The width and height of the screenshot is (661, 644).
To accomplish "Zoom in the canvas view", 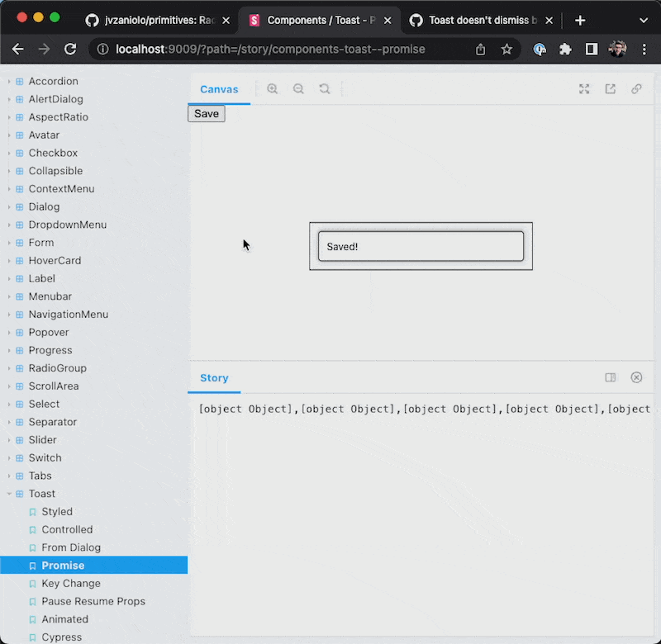I will (x=273, y=88).
